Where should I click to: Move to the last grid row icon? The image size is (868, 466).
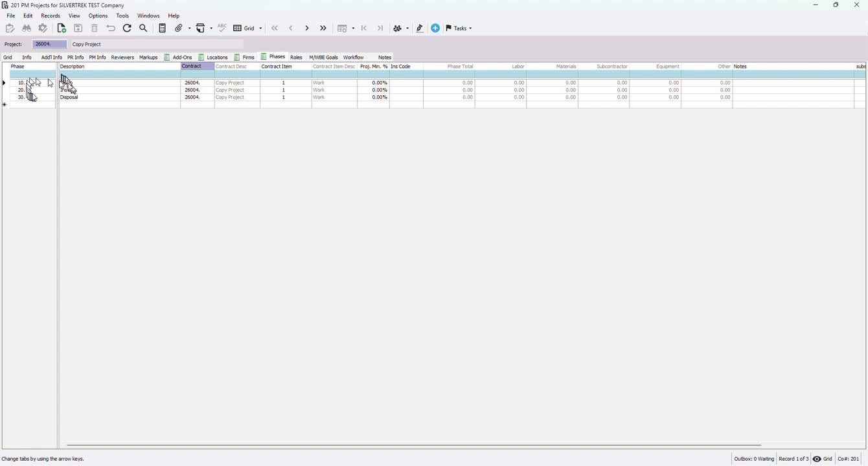(x=381, y=28)
